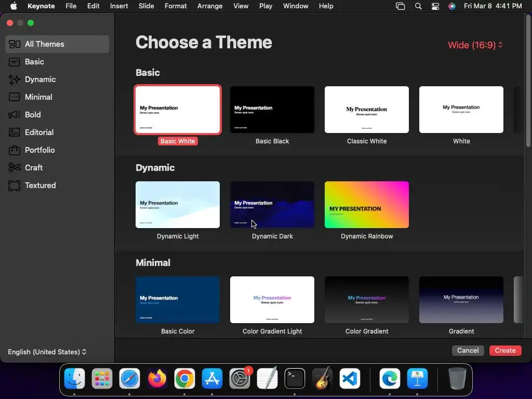
Task: Click the Keynote icon in the Dock
Action: coord(417,378)
